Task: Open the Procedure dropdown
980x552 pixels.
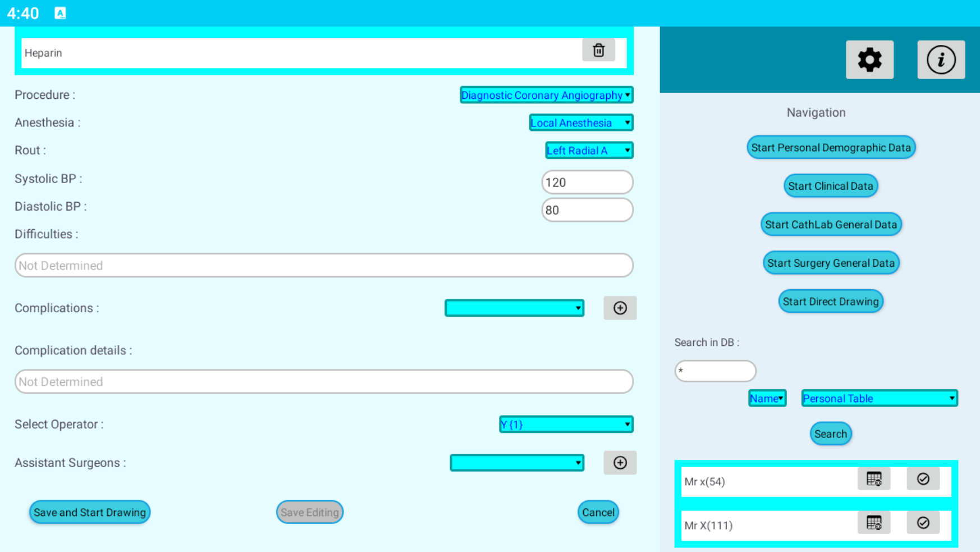Action: coord(546,95)
